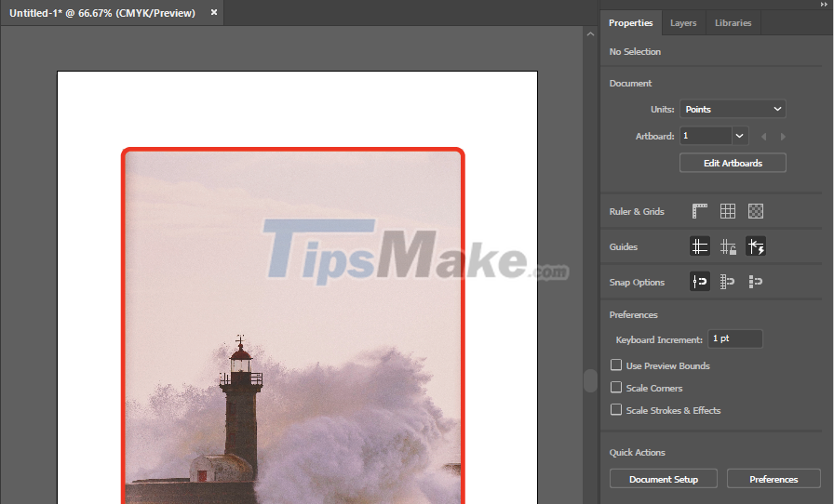Close the Untitled-1 document tab
The image size is (834, 504).
214,12
